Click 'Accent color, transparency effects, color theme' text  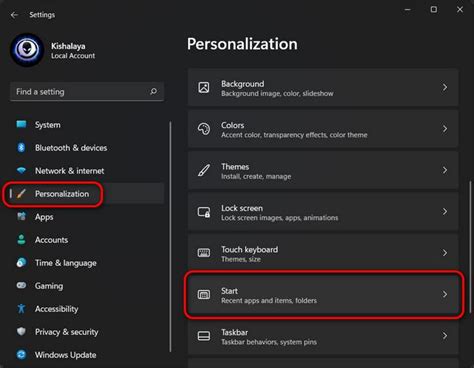(x=294, y=135)
